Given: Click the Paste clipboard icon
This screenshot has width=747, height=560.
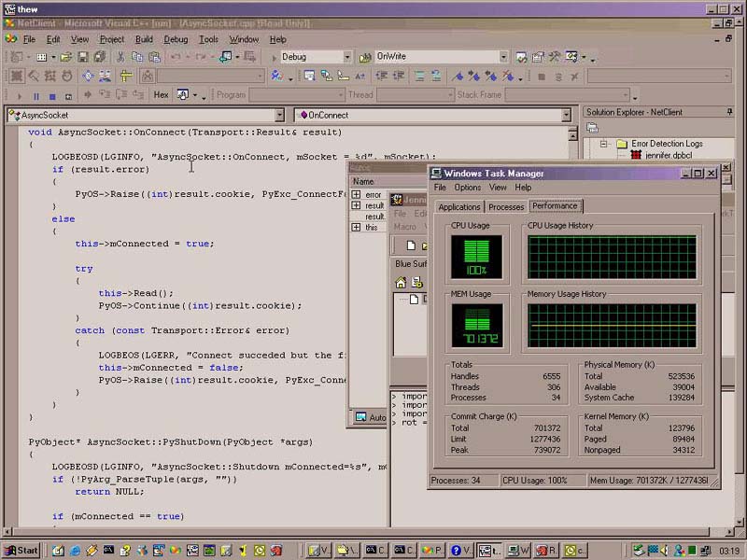Looking at the screenshot, I should 154,57.
